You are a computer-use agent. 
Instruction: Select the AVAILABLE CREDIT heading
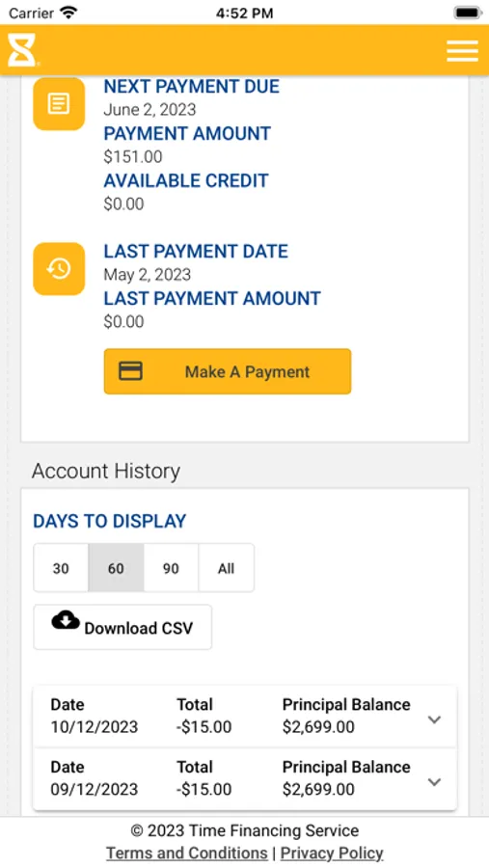[186, 180]
